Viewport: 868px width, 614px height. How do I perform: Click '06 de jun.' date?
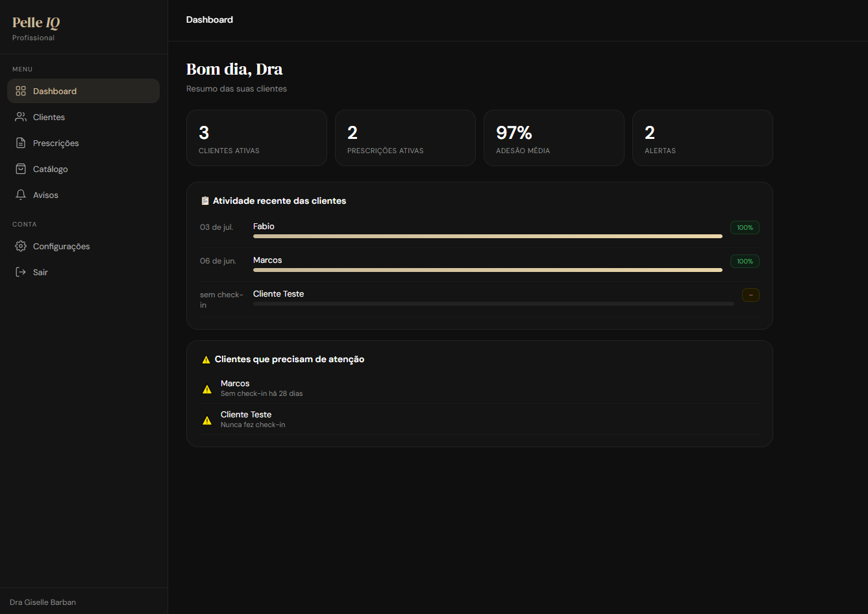218,261
